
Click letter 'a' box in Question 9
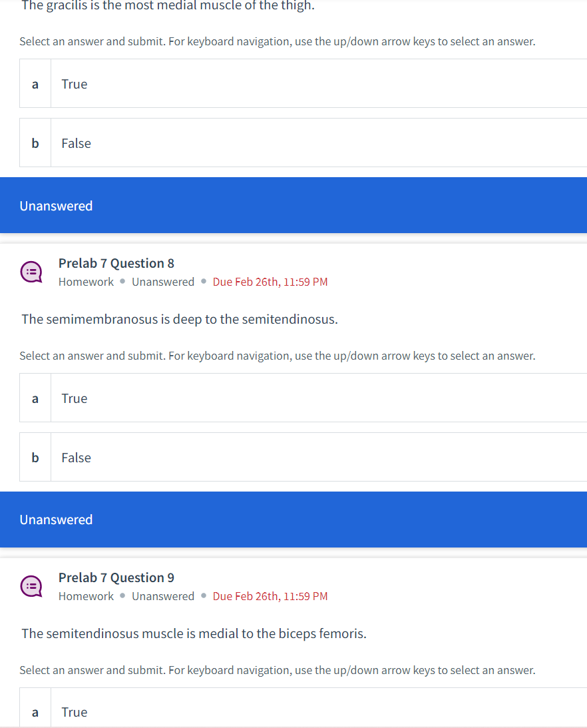tap(35, 707)
